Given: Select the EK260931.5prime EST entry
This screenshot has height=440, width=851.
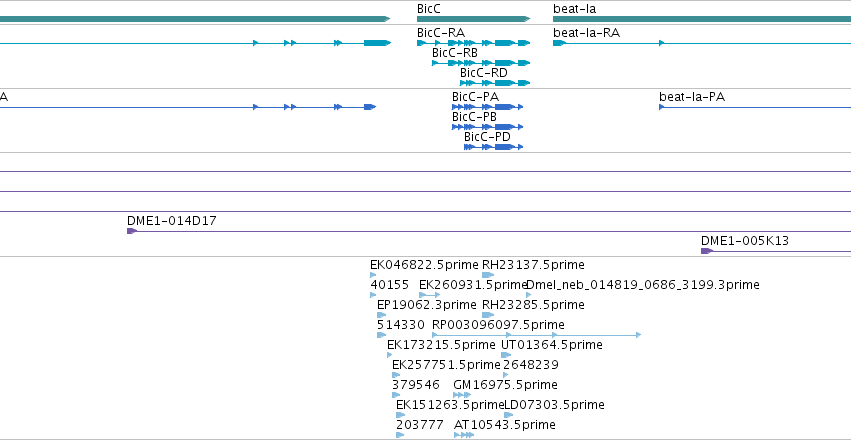Looking at the screenshot, I should pos(473,285).
